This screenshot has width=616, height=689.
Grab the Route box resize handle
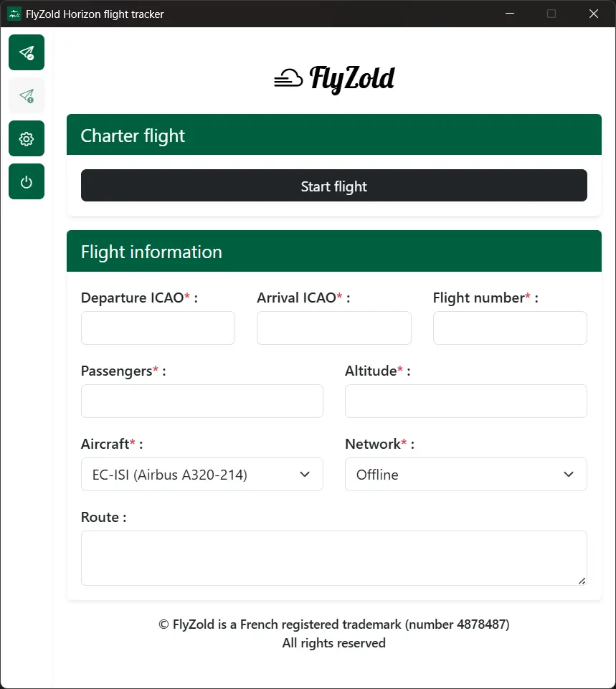pos(582,580)
